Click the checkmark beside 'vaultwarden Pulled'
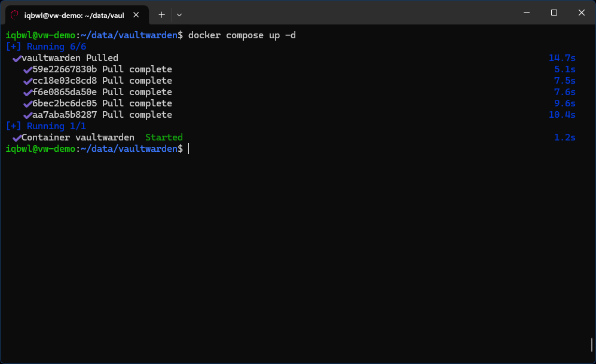The height and width of the screenshot is (364, 596). [x=17, y=57]
